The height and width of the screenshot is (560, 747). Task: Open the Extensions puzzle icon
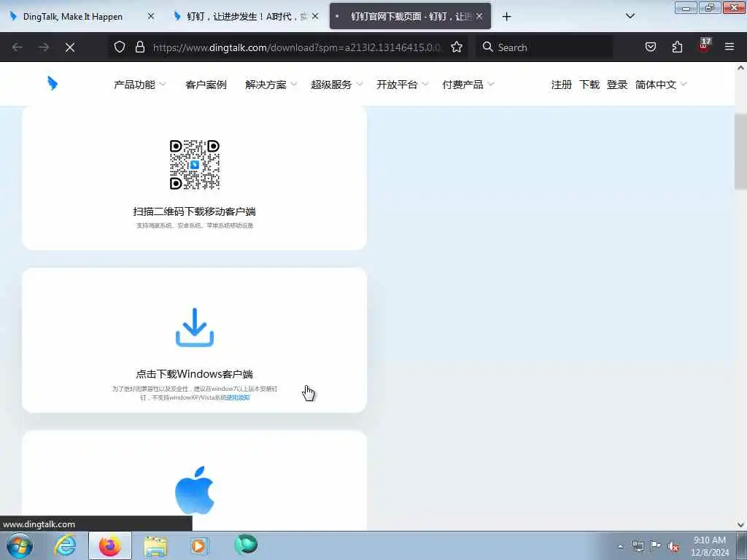pyautogui.click(x=677, y=47)
